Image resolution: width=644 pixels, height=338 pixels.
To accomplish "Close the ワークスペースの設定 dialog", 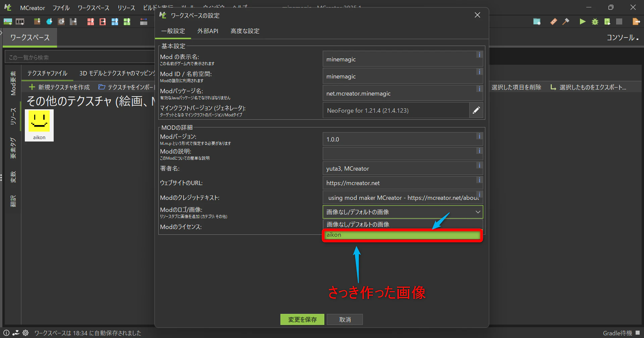I will click(x=477, y=15).
